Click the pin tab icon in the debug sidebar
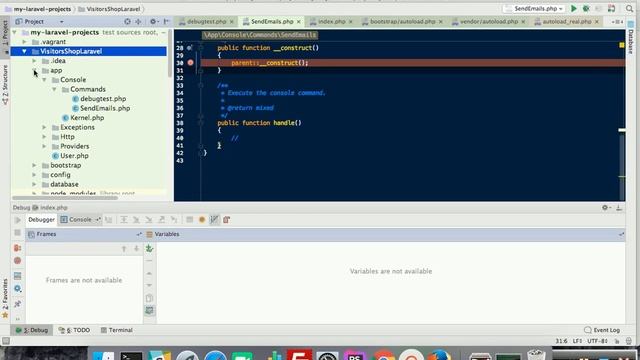This screenshot has width=640, height=360. pyautogui.click(x=18, y=304)
